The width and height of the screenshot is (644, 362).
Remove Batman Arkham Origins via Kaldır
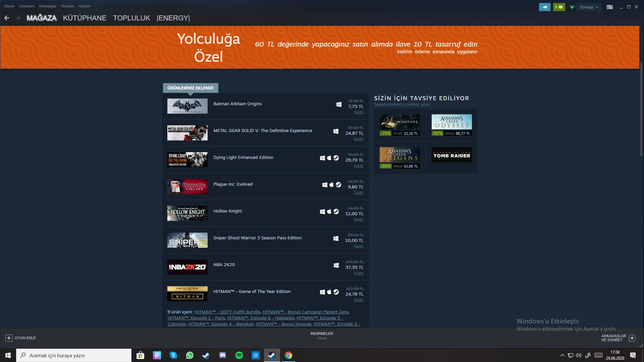point(358,112)
